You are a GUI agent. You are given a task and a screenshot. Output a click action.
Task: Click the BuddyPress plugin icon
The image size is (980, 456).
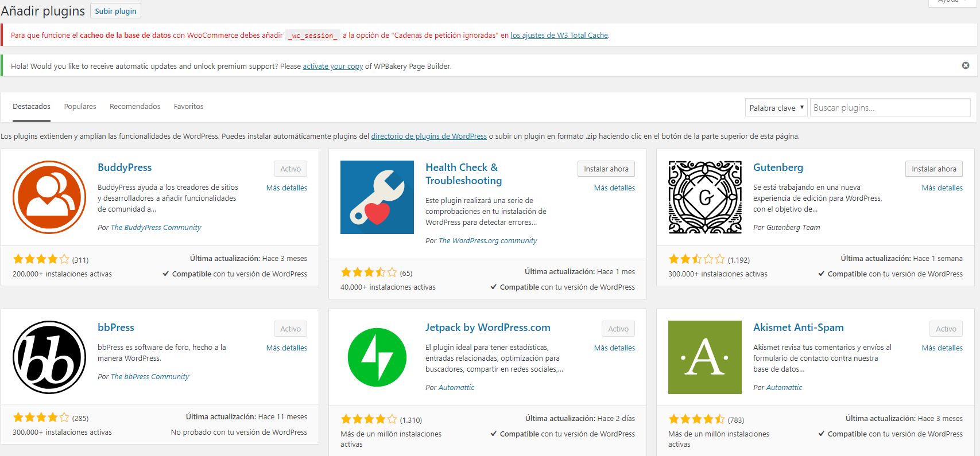click(x=49, y=197)
